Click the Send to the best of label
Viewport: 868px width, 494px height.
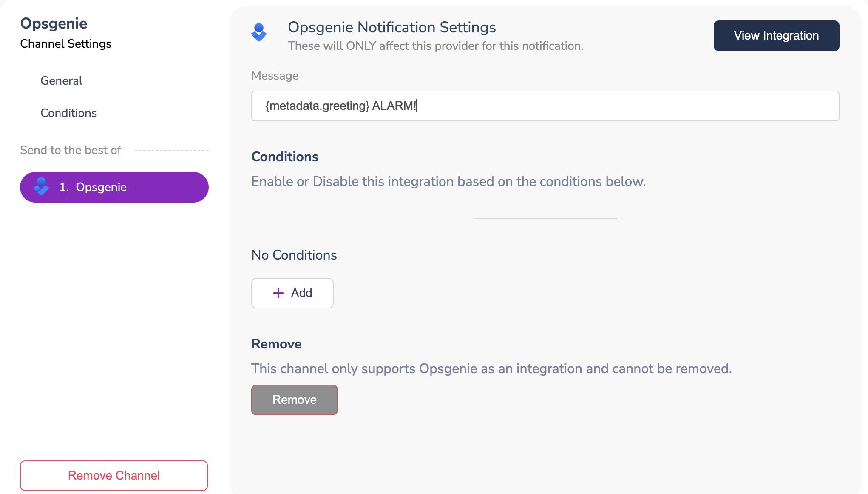click(70, 150)
